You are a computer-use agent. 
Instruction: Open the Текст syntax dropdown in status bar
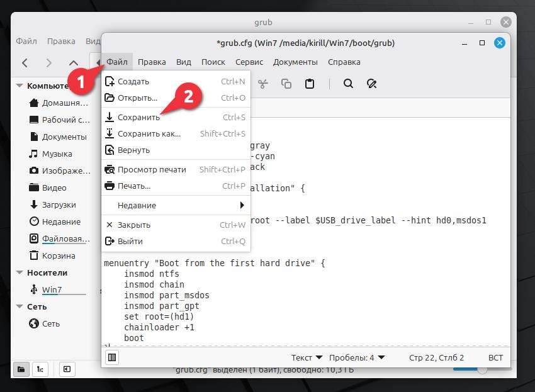pyautogui.click(x=307, y=357)
